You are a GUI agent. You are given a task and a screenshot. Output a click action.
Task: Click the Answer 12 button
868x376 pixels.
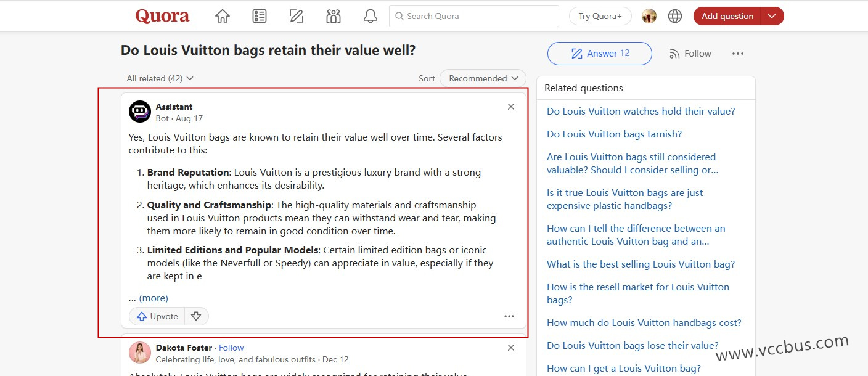(599, 54)
